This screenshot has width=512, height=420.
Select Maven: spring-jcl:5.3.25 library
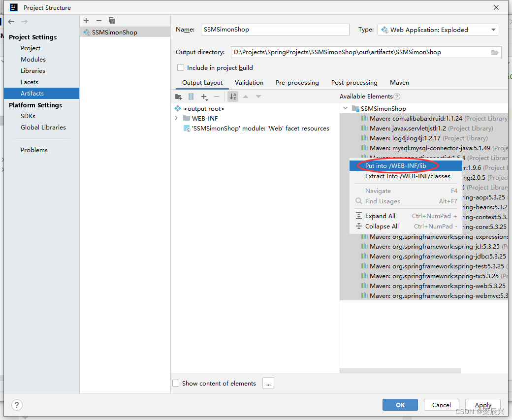click(x=424, y=247)
